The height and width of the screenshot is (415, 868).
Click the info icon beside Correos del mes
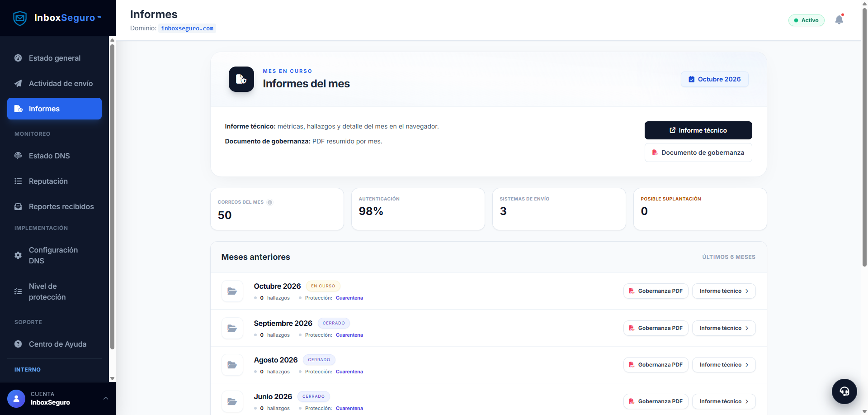[270, 202]
